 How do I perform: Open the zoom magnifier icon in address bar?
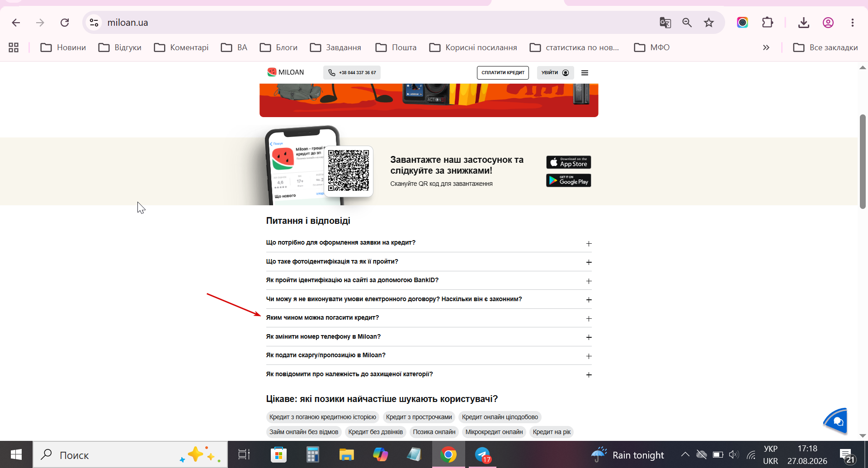[x=687, y=23]
